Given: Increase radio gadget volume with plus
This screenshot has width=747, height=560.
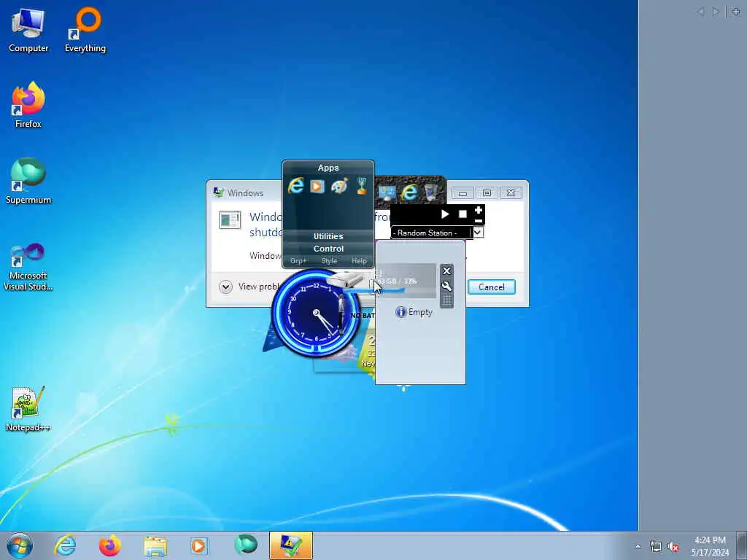Looking at the screenshot, I should click(479, 210).
